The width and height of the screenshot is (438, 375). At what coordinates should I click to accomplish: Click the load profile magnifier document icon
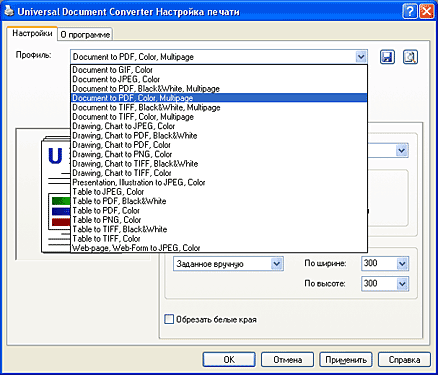410,57
